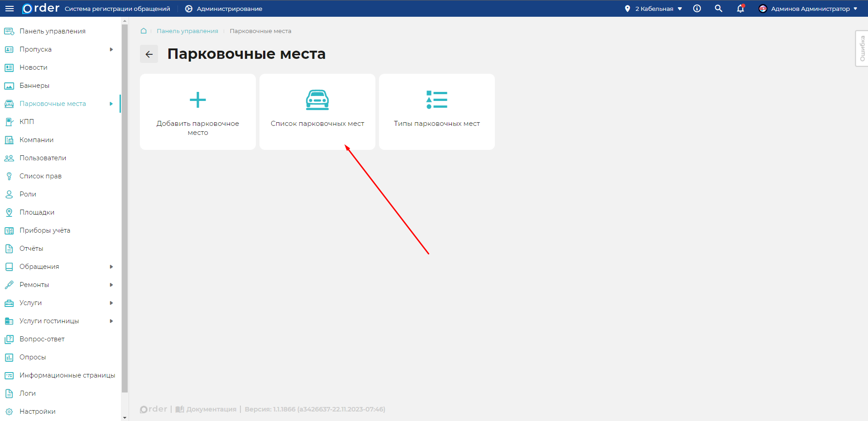
Task: Open the 2 Кабельная location dropdown
Action: point(653,9)
